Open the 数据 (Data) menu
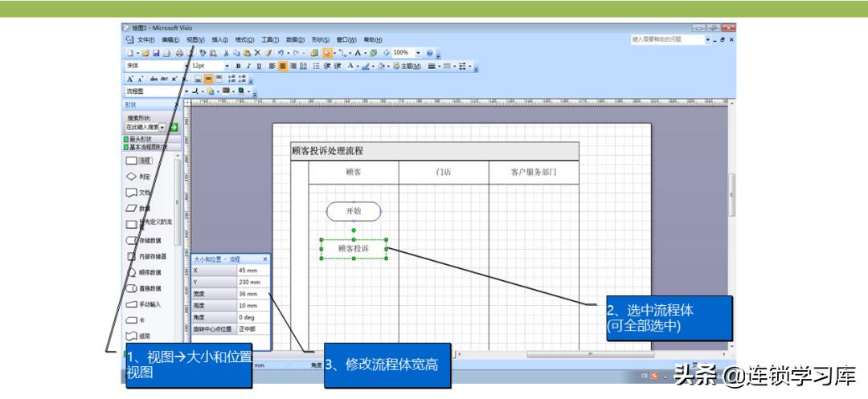868x399 pixels. pos(295,40)
